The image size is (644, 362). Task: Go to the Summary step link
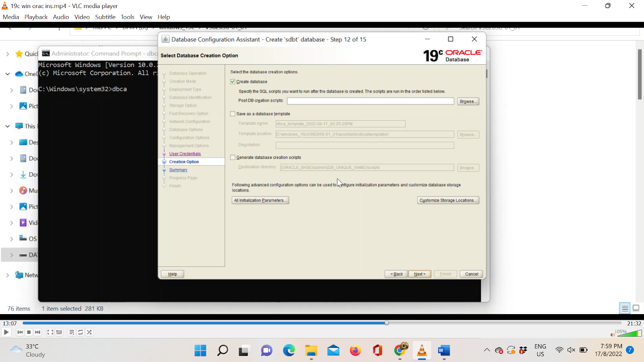click(178, 170)
